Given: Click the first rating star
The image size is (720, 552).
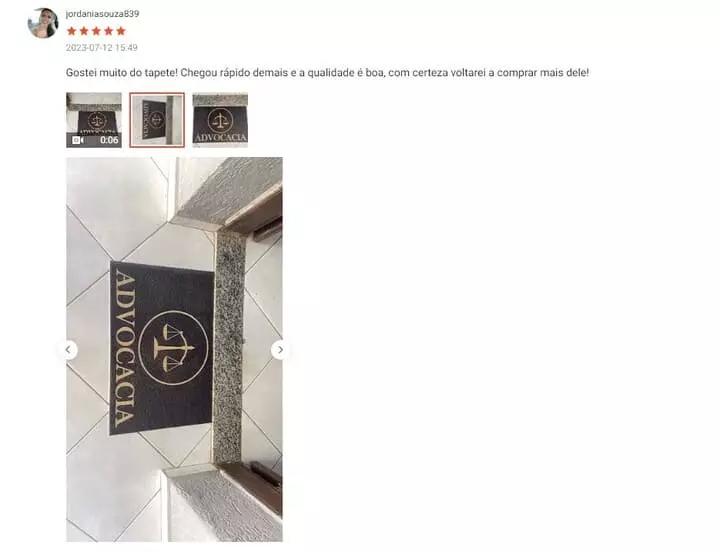Looking at the screenshot, I should (x=71, y=31).
